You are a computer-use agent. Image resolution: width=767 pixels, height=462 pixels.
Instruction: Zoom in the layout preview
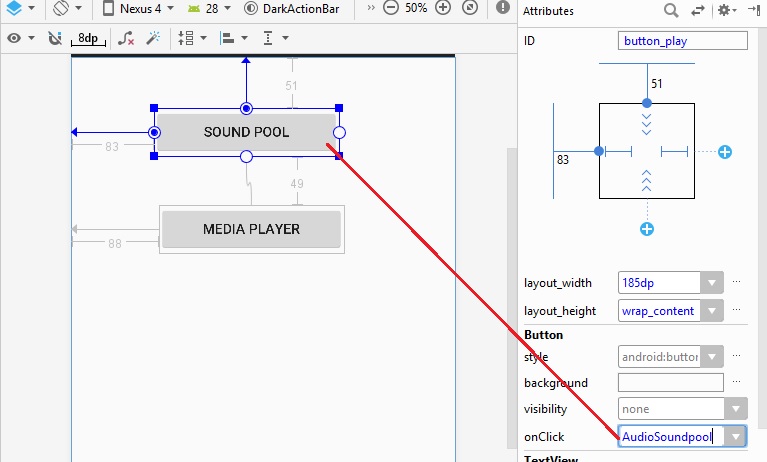click(x=443, y=8)
